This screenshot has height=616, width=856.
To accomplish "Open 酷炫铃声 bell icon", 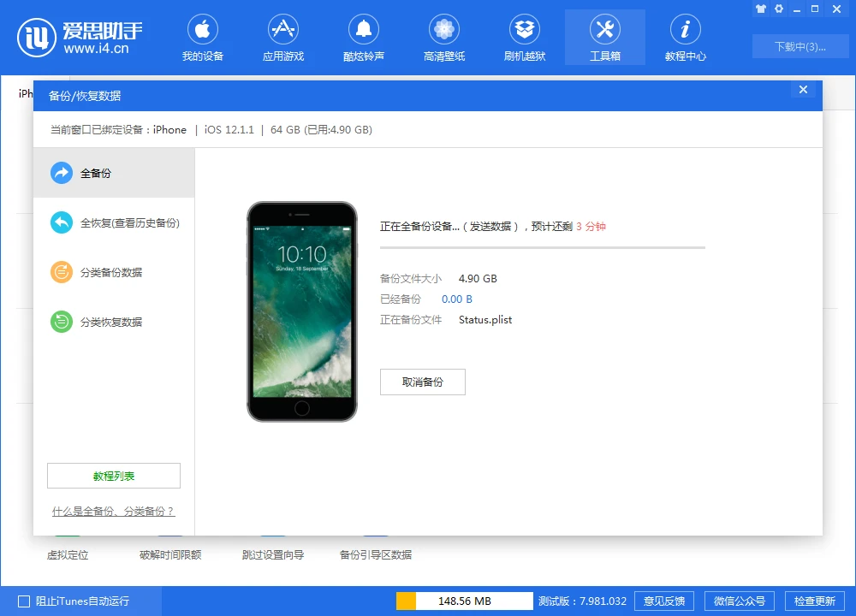I will pos(364,32).
